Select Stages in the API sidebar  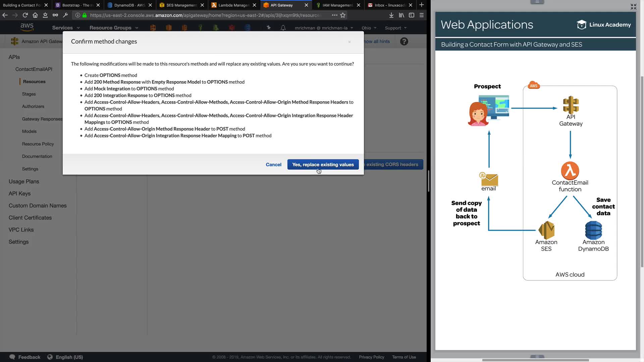click(29, 94)
